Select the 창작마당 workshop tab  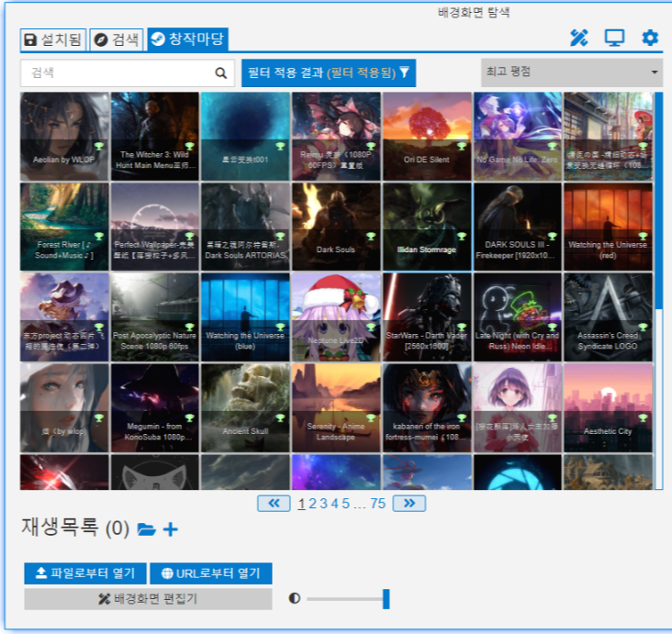[x=187, y=39]
